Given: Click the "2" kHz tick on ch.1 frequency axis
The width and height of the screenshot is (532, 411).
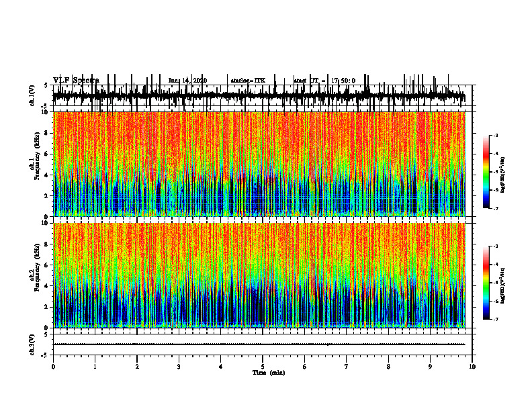Looking at the screenshot, I should [x=47, y=196].
